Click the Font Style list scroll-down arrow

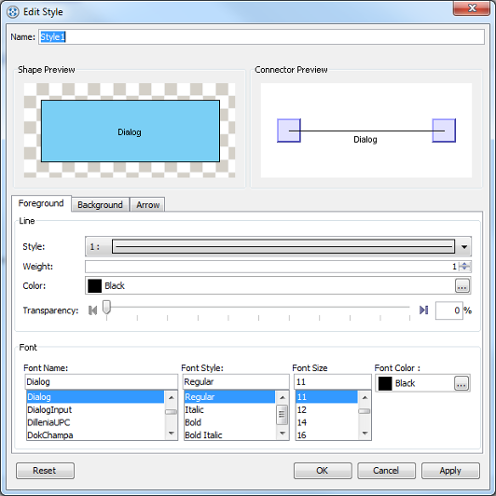pos(282,433)
